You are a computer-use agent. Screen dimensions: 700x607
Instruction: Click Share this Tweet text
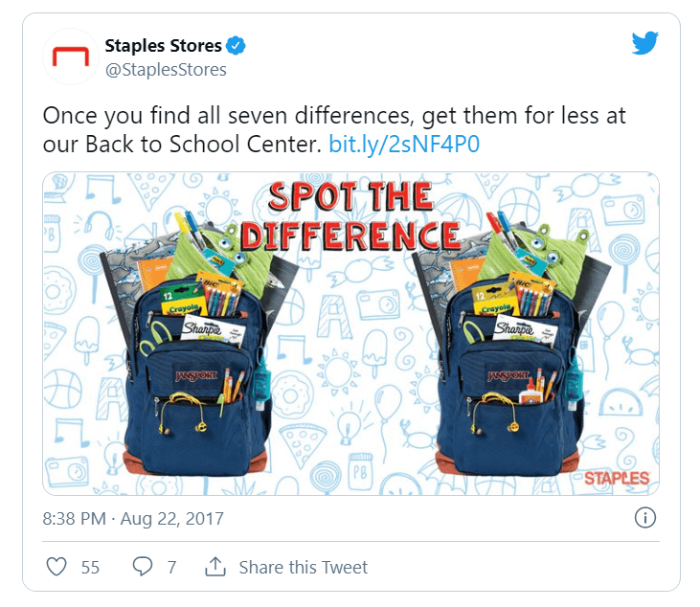click(x=304, y=568)
